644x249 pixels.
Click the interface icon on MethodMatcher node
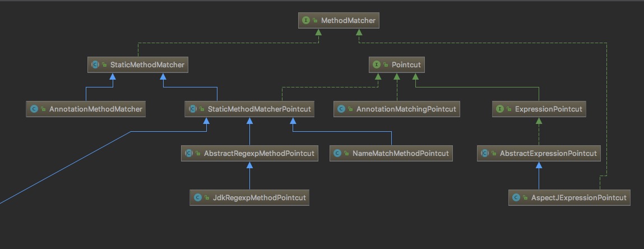(306, 21)
